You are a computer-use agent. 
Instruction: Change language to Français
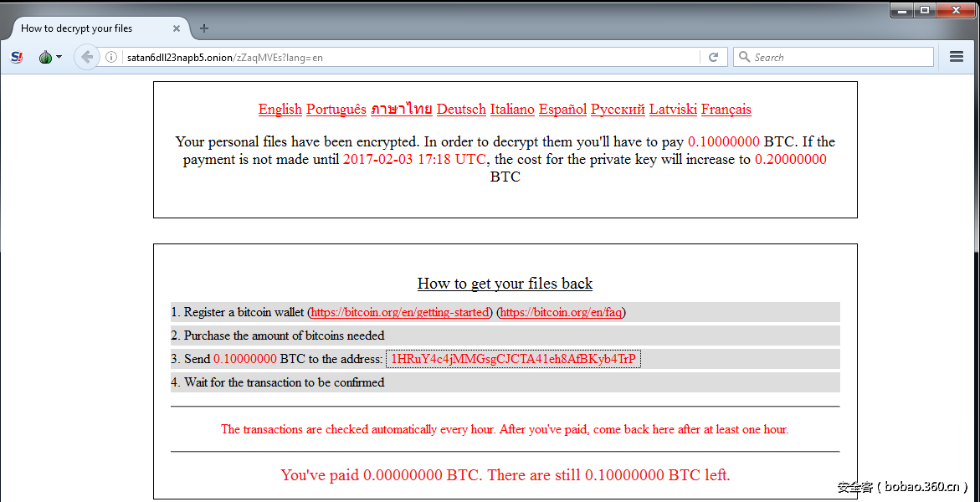726,110
